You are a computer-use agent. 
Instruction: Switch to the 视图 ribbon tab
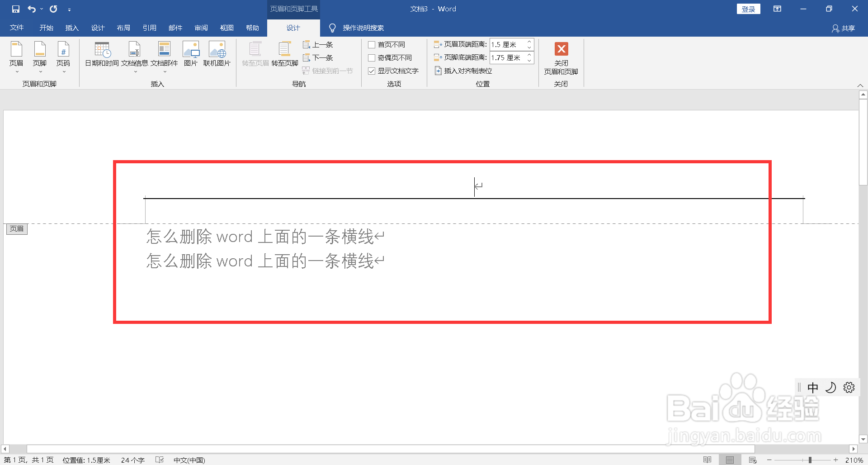pyautogui.click(x=227, y=28)
